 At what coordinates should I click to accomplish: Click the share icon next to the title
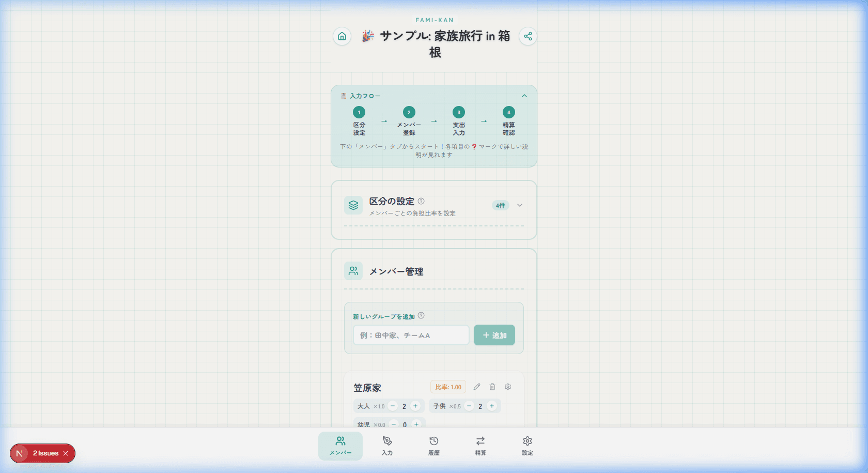(x=528, y=36)
